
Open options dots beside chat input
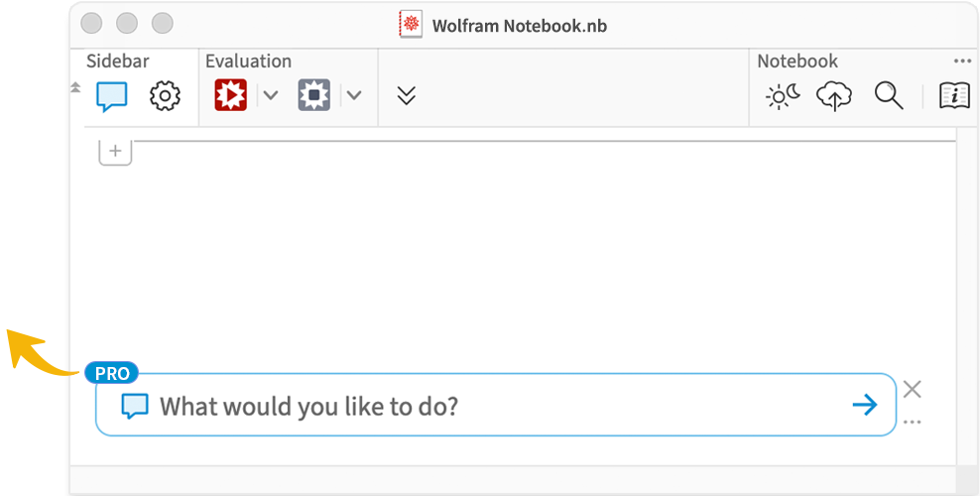(912, 423)
